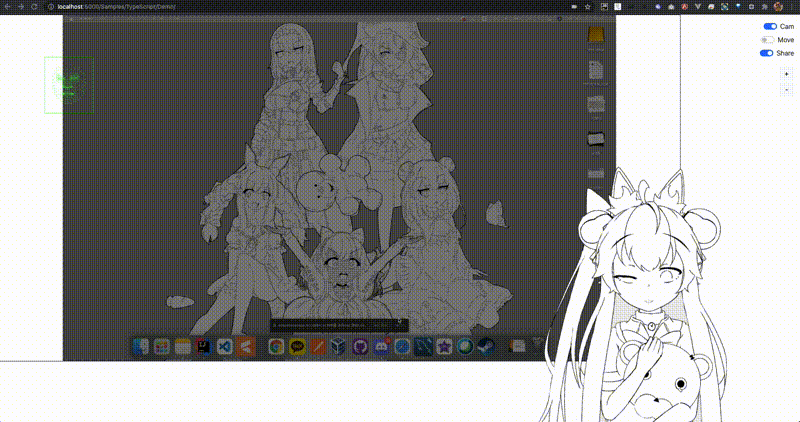
Task: Click the plus zoom-in button
Action: click(x=786, y=74)
